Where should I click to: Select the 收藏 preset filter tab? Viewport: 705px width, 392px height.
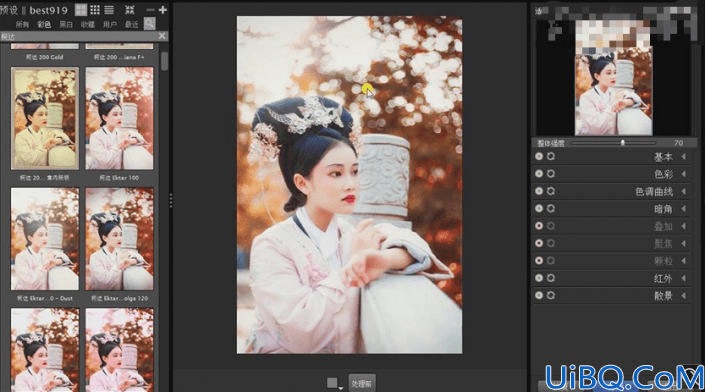(88, 24)
